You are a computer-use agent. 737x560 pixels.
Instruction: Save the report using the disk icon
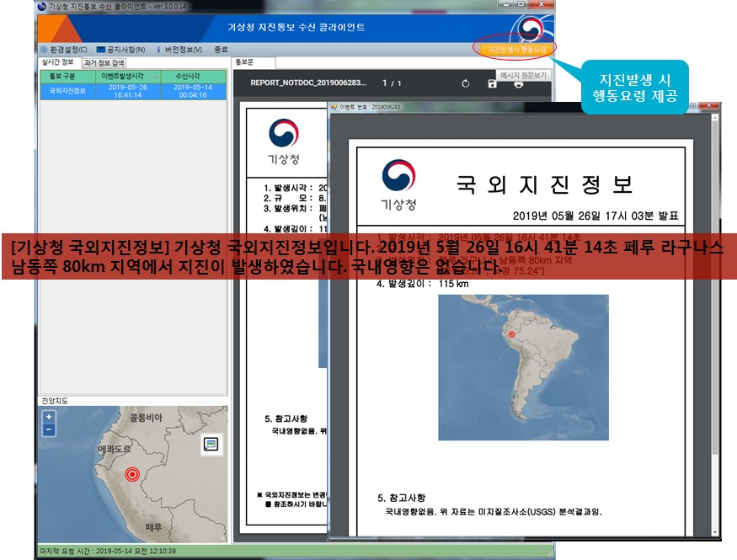pos(492,83)
